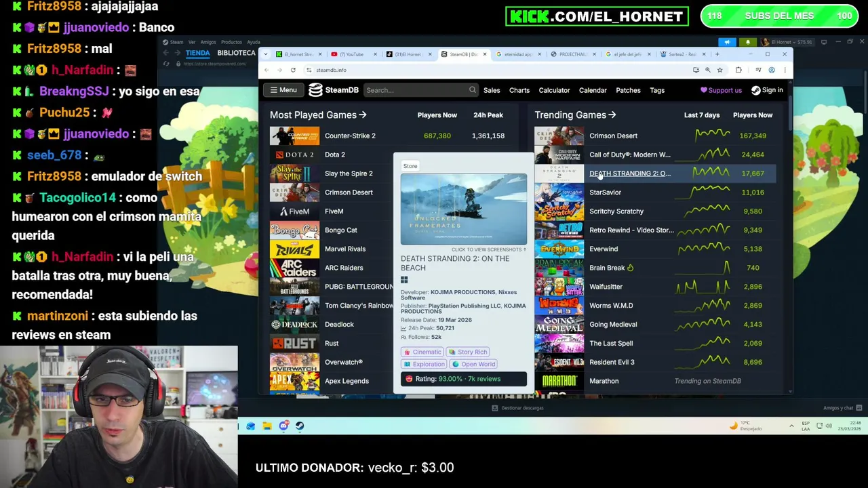The width and height of the screenshot is (868, 488).
Task: Expand the browser tab search dropdown
Action: [x=266, y=54]
